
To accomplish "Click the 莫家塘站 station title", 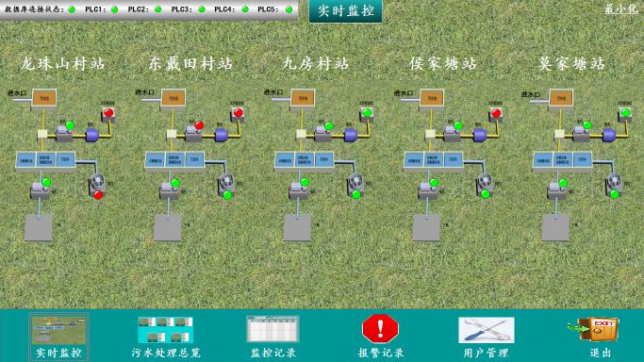I will point(571,63).
